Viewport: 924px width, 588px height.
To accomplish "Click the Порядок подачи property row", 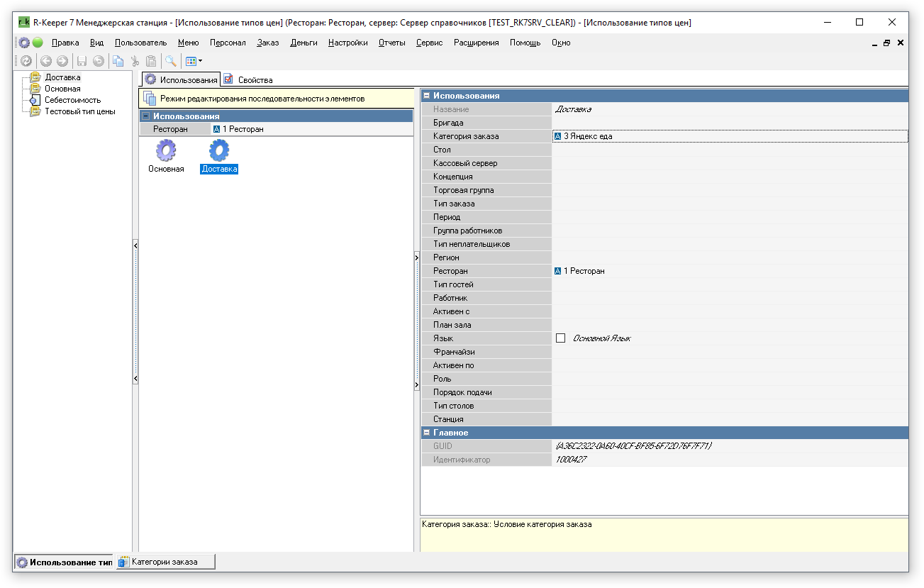I will 664,392.
